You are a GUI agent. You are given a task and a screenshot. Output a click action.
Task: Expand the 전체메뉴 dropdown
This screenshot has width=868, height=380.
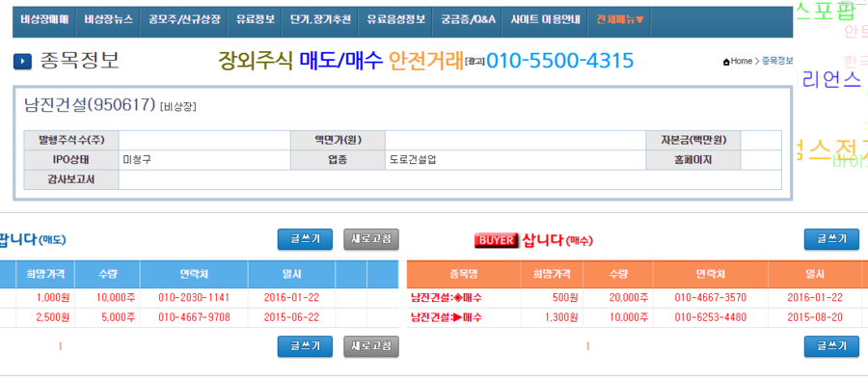[619, 19]
